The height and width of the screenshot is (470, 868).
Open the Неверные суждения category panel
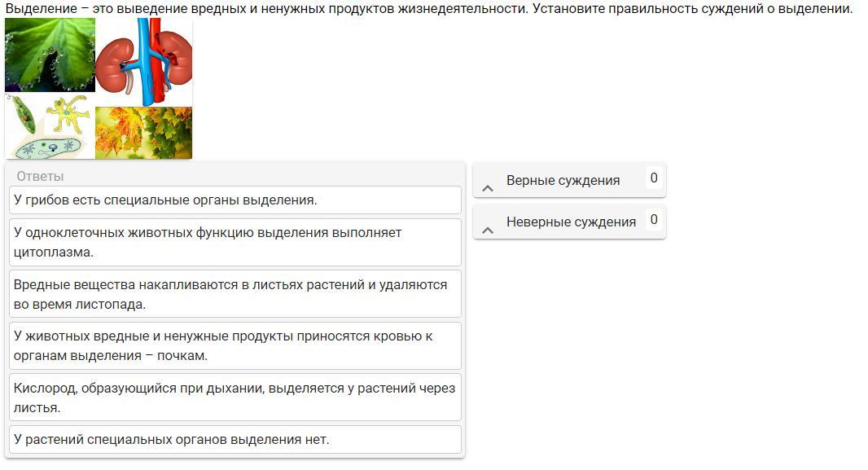[x=570, y=222]
